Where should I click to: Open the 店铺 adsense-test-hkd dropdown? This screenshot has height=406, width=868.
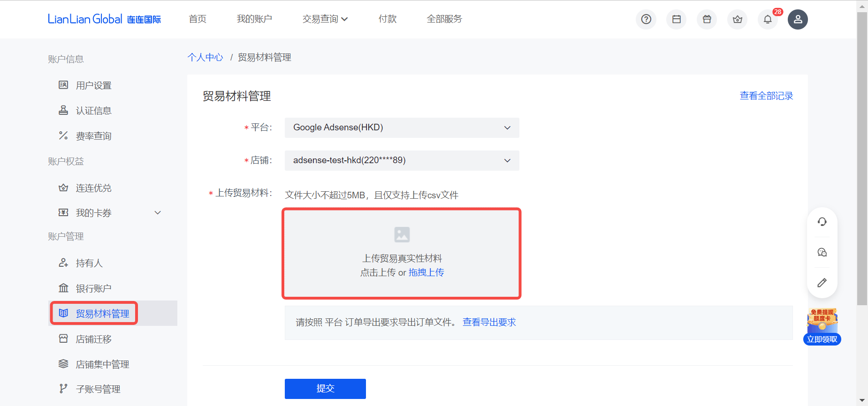(x=402, y=160)
